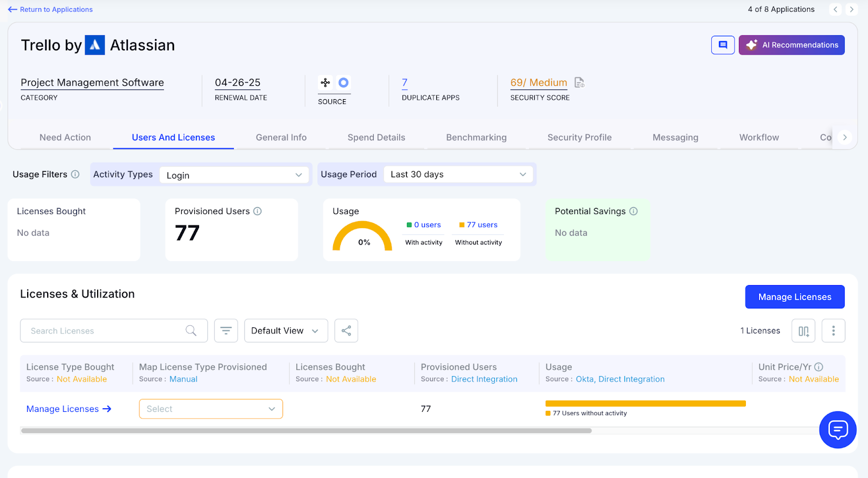Image resolution: width=868 pixels, height=478 pixels.
Task: Click the share view icon button
Action: [x=346, y=331]
